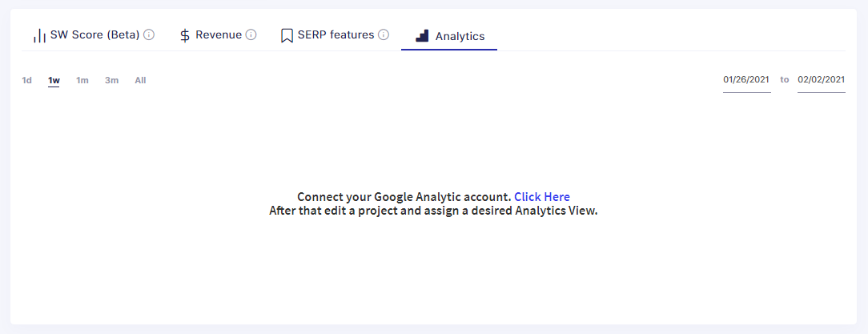Open the start date field 01/26/2021
Screen dimensions: 868x334
click(746, 80)
